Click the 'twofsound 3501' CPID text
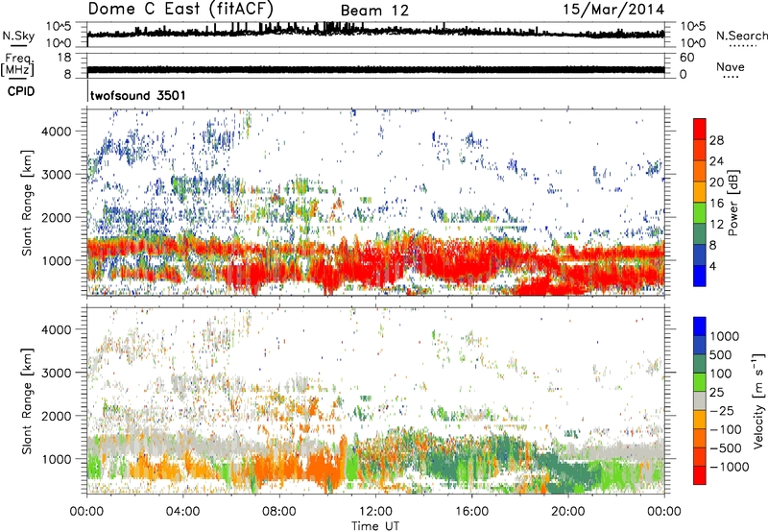The height and width of the screenshot is (532, 768). pyautogui.click(x=138, y=95)
